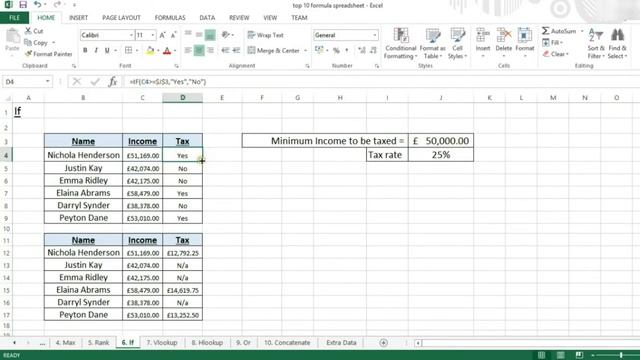Click the Cut scissors button

(34, 31)
